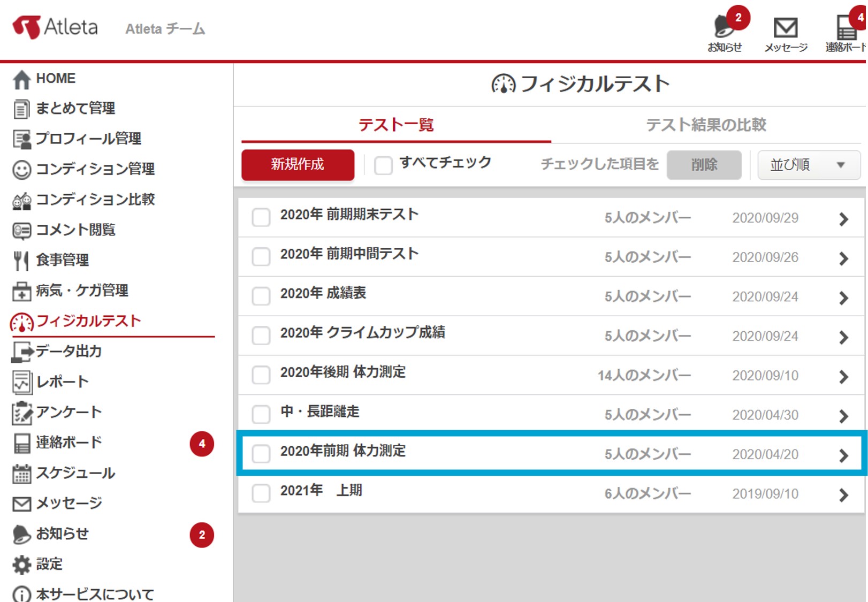Switch to テスト結果の比較 tab
868x602 pixels.
(706, 125)
